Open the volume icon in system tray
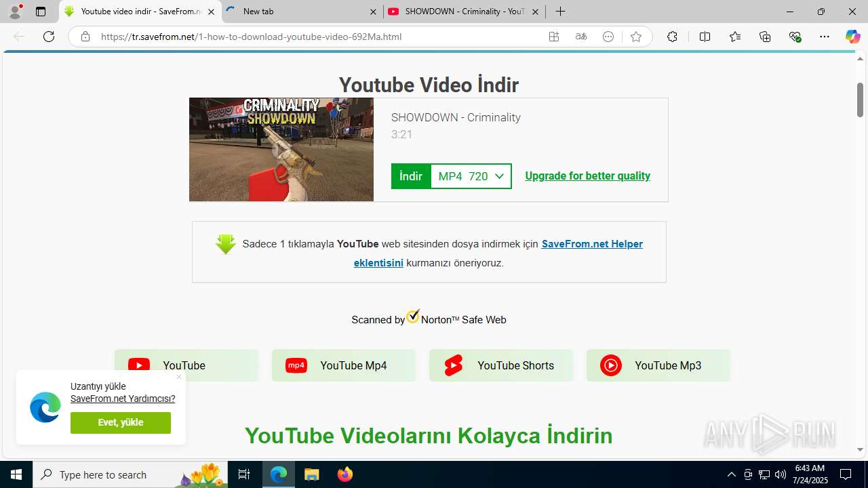 click(780, 474)
